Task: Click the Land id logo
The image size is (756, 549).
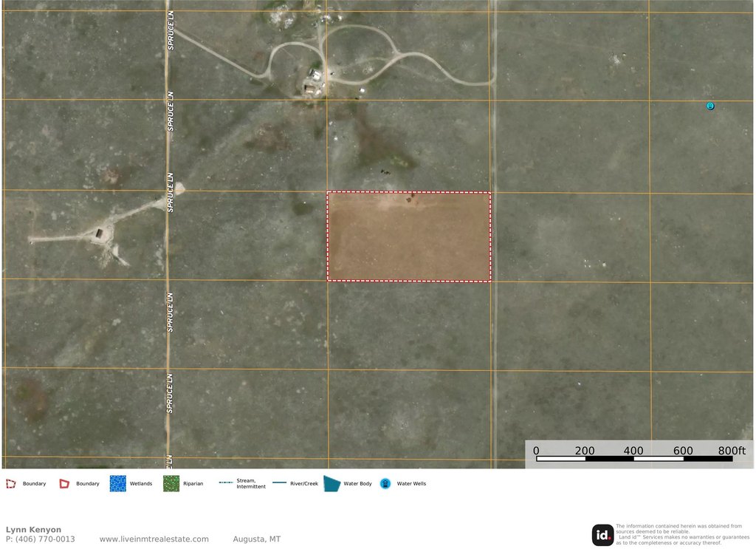Action: point(602,535)
